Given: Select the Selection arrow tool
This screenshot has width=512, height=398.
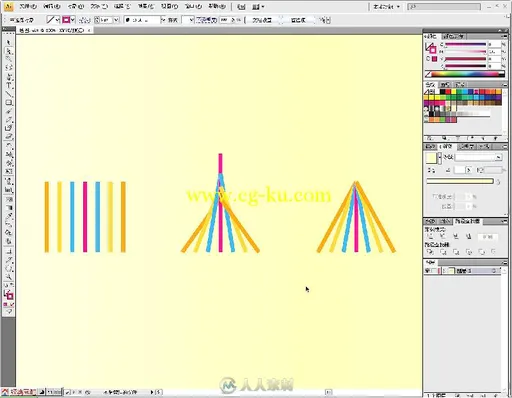Looking at the screenshot, I should tap(8, 42).
